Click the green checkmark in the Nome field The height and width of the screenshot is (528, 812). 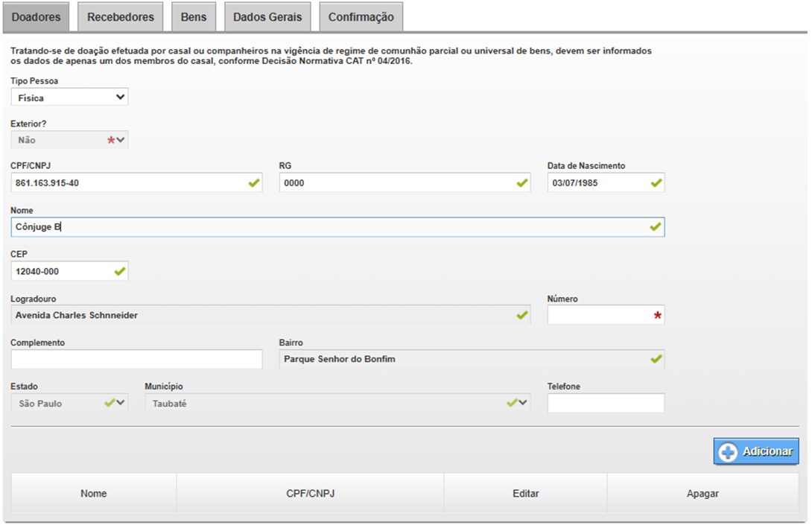pos(656,227)
